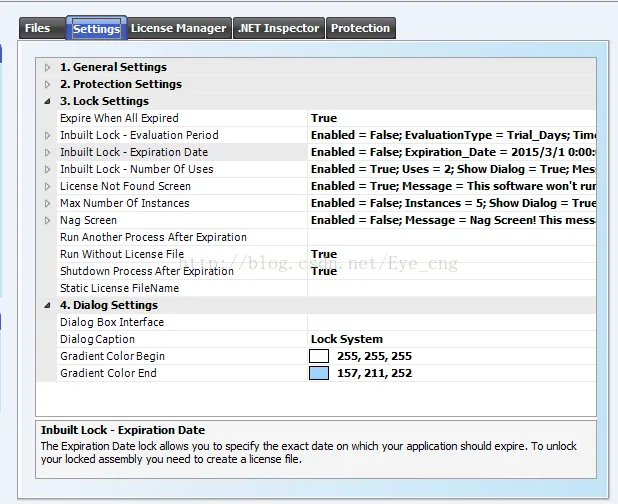Expand the Protection Settings section

tap(47, 84)
